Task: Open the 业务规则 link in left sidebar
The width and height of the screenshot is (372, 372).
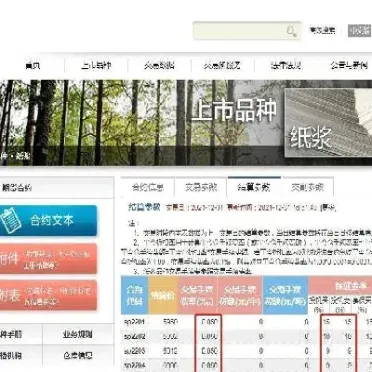Action: [x=78, y=334]
